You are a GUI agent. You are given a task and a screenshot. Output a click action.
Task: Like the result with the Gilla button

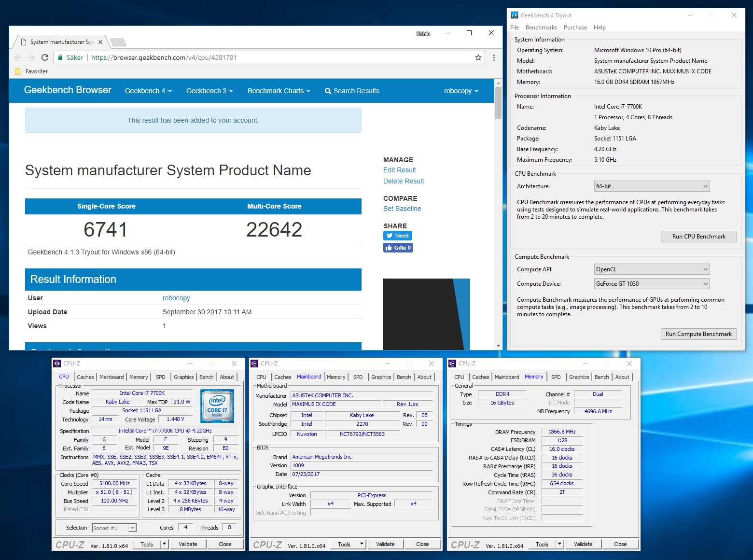(398, 248)
